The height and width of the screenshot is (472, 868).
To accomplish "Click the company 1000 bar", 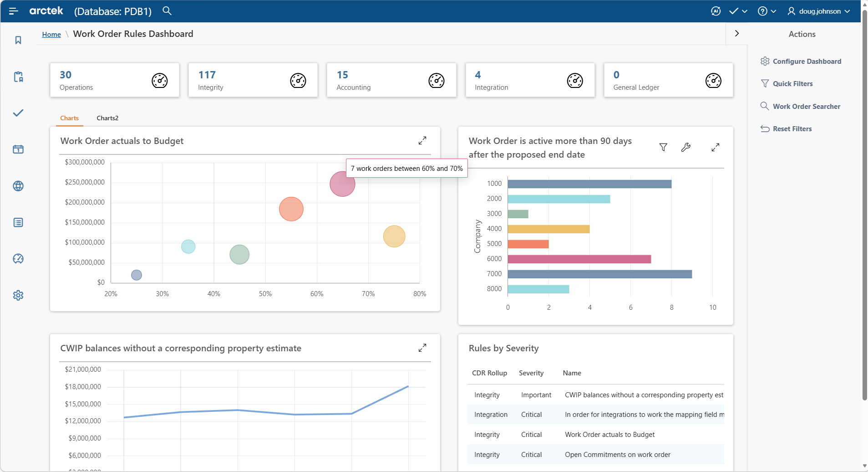I will pyautogui.click(x=589, y=184).
